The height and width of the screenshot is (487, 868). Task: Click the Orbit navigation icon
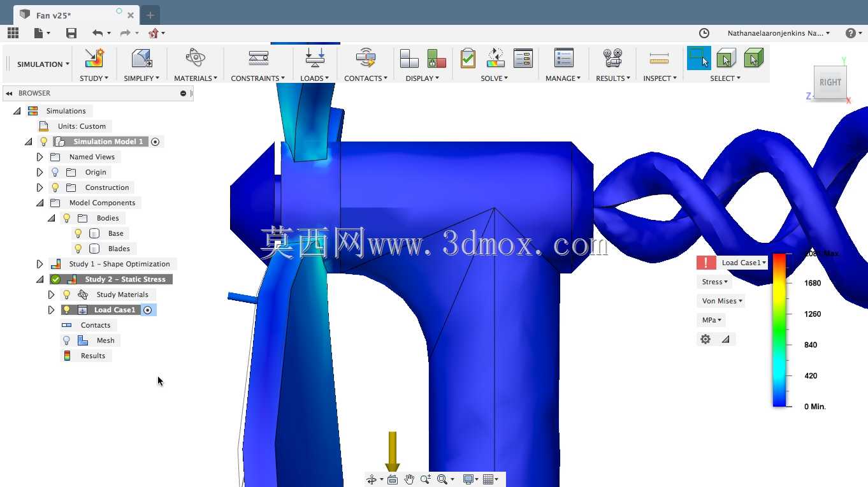pos(372,479)
